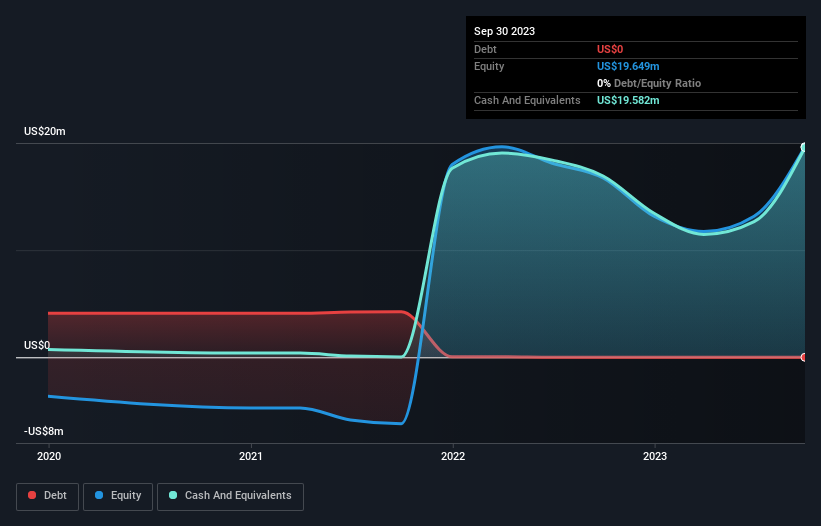Click the 2022 x-axis label
821x526 pixels.
tap(453, 456)
